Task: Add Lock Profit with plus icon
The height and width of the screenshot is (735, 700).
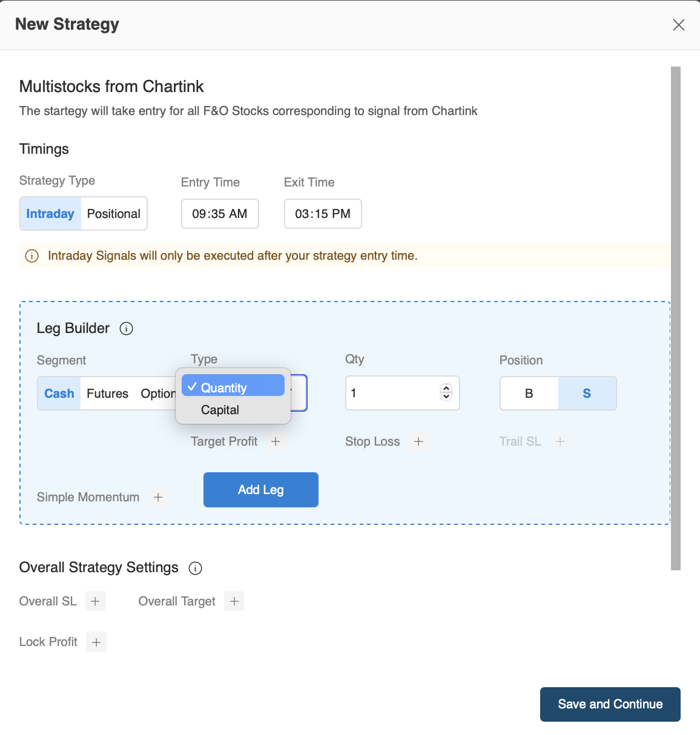Action: click(96, 642)
